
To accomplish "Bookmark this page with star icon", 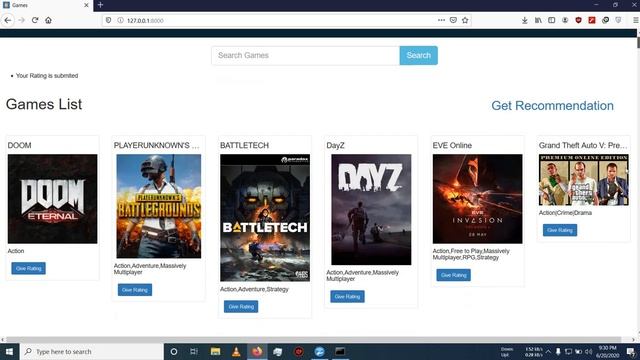I will click(465, 20).
